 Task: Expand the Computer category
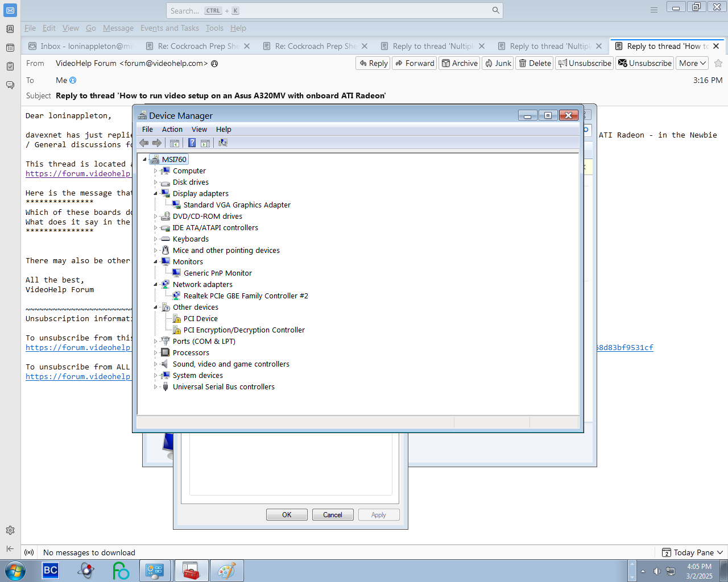click(155, 171)
